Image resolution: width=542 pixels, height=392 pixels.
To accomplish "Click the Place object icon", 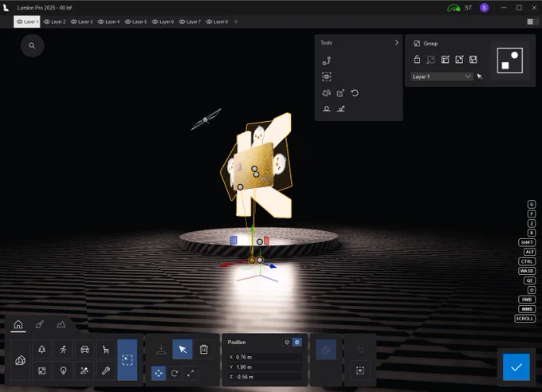I will click(x=161, y=350).
